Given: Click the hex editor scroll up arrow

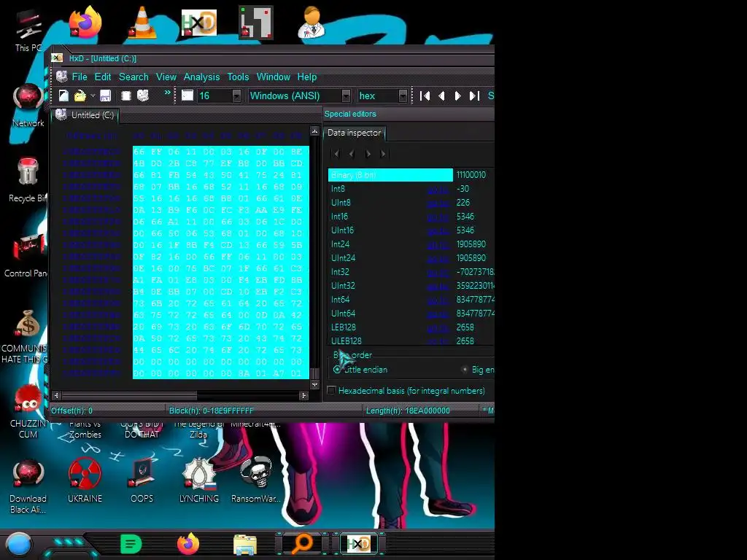Looking at the screenshot, I should pos(314,131).
